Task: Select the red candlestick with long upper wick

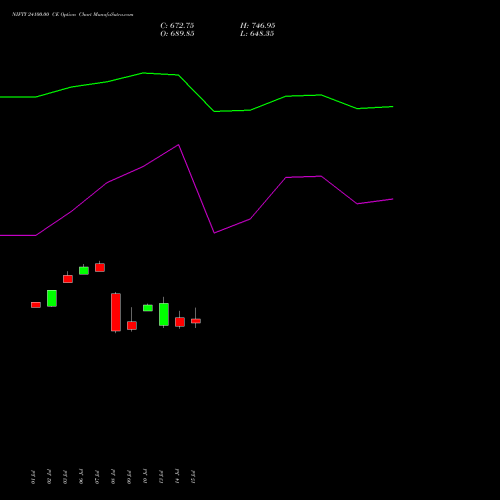Action: pos(132,325)
